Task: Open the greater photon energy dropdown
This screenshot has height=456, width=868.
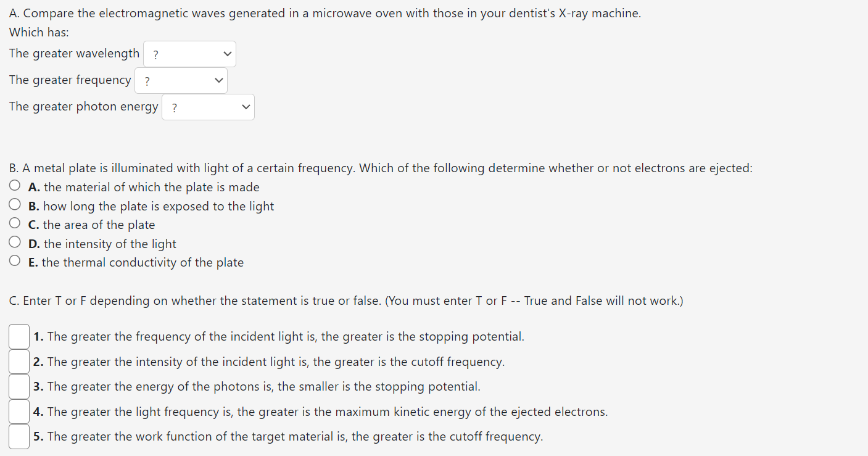Action: [208, 107]
